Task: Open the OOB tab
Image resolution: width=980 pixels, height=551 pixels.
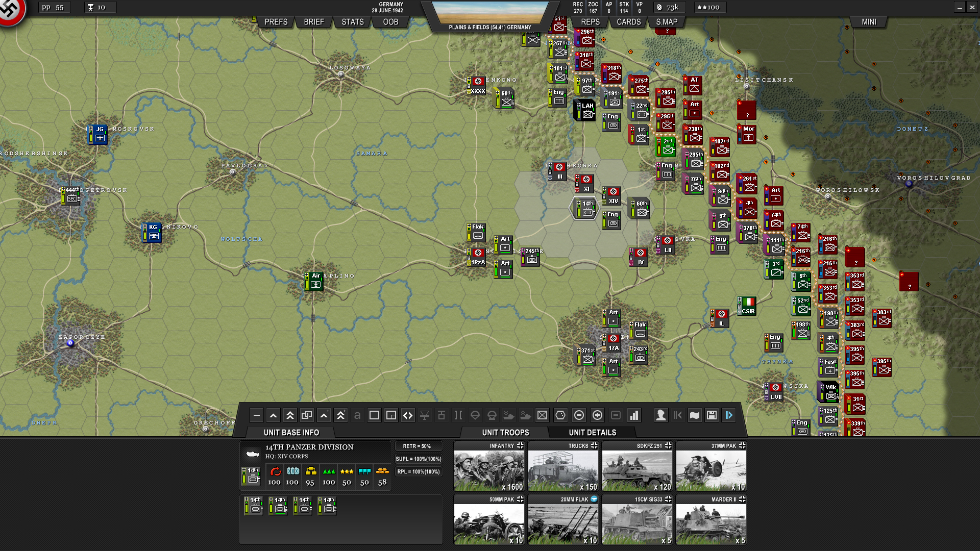Action: 390,22
